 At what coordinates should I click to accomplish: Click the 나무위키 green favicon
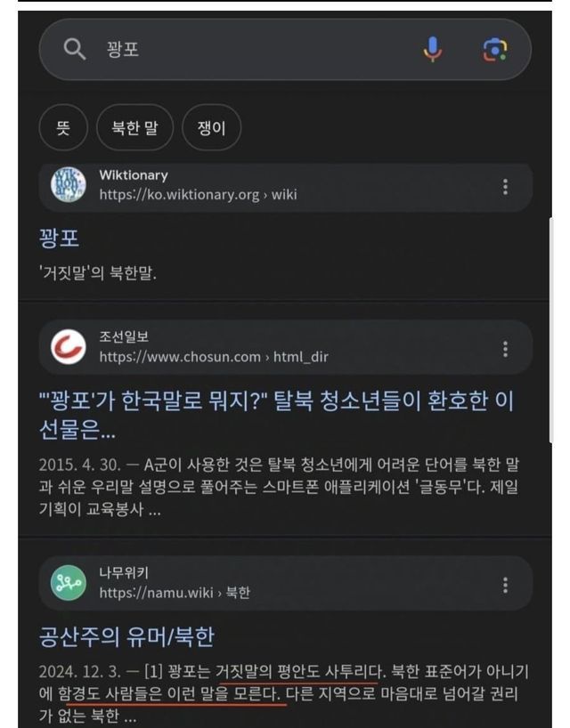(x=69, y=583)
